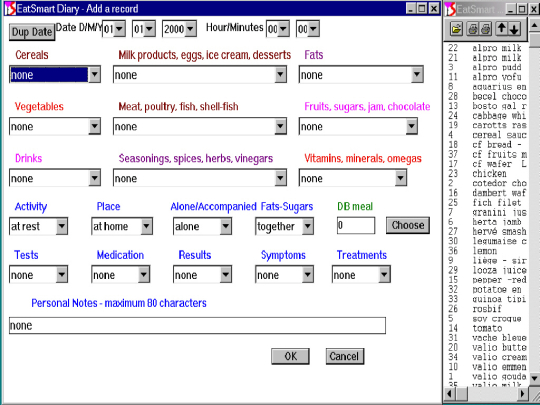Open the Place dropdown showing at home

(146, 226)
